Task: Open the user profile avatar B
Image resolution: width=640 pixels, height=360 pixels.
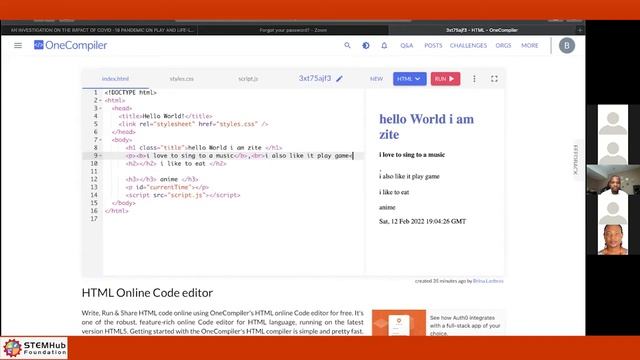Action: (x=567, y=46)
